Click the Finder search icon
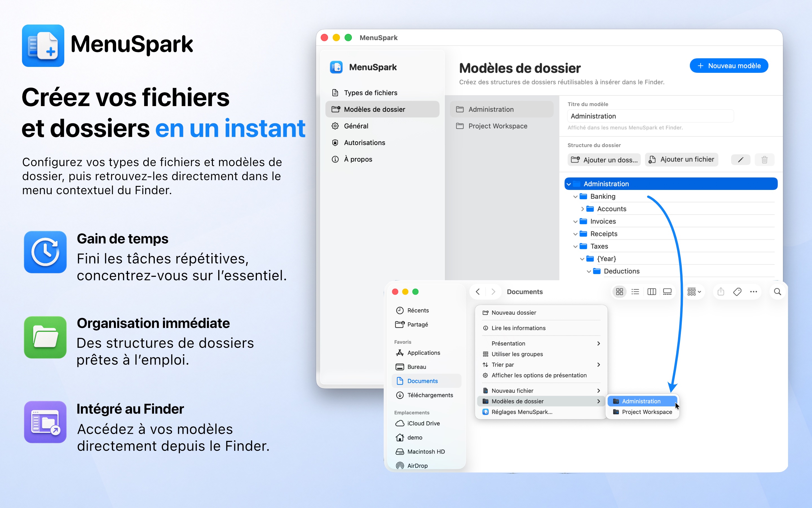The height and width of the screenshot is (508, 812). 777,292
